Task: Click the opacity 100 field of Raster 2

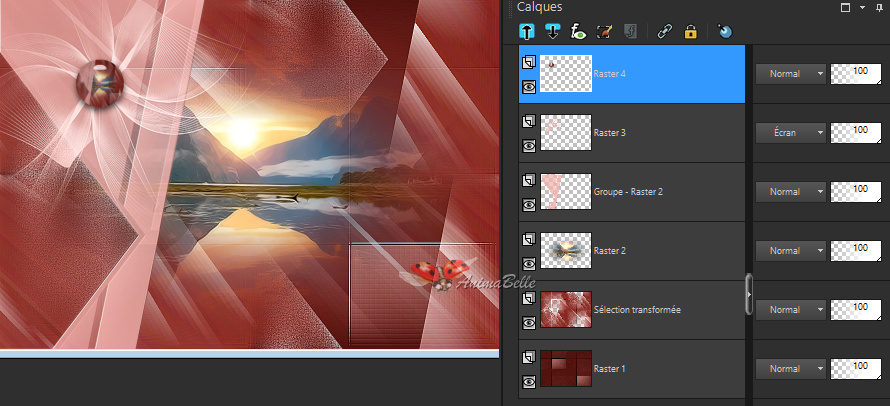Action: (x=856, y=251)
